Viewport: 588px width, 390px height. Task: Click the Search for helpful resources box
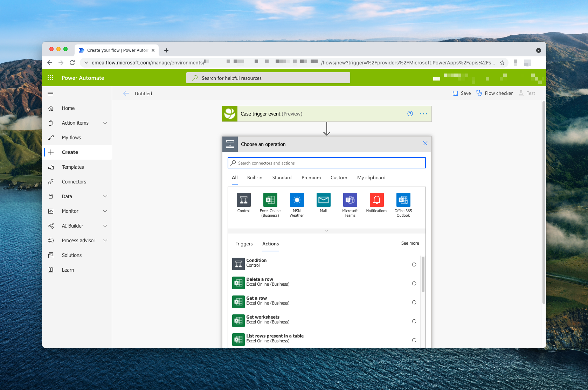click(x=268, y=78)
